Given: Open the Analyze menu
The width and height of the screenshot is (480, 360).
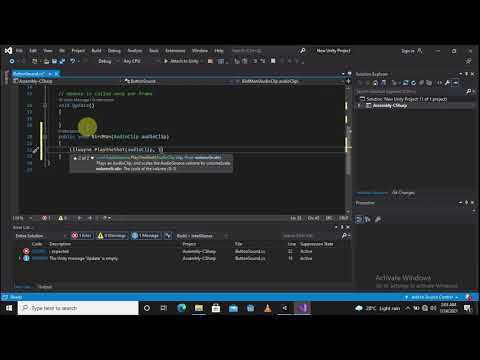Looking at the screenshot, I should [x=135, y=51].
